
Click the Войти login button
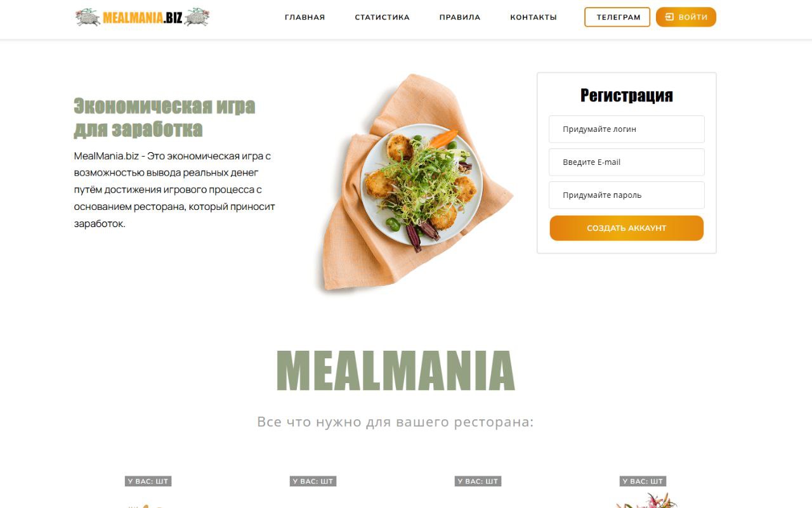click(x=686, y=17)
